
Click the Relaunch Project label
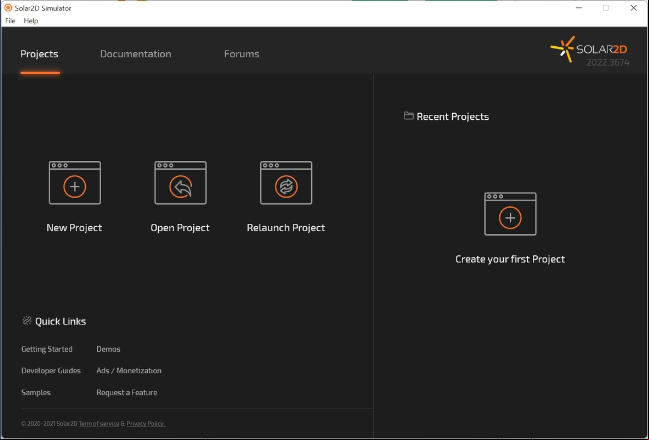286,228
